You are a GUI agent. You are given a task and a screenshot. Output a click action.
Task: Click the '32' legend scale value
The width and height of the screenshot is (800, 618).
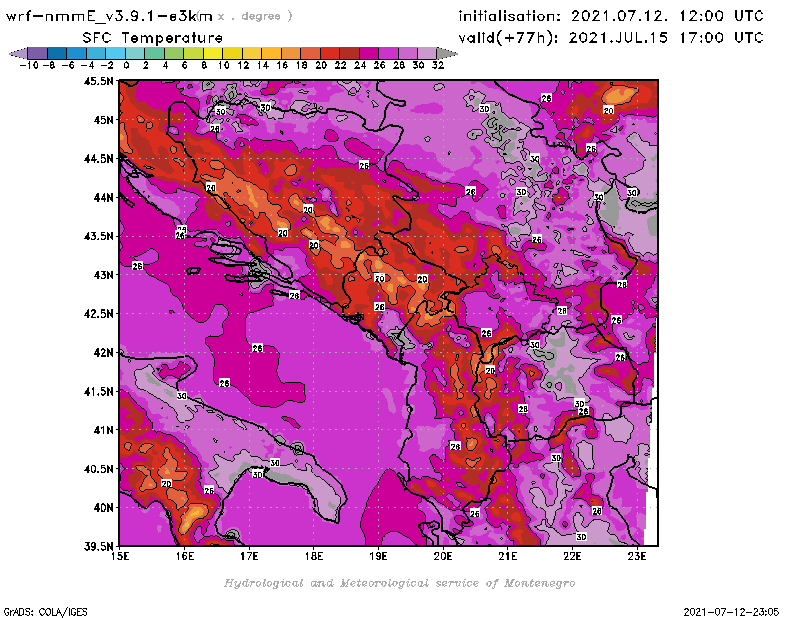coord(438,65)
